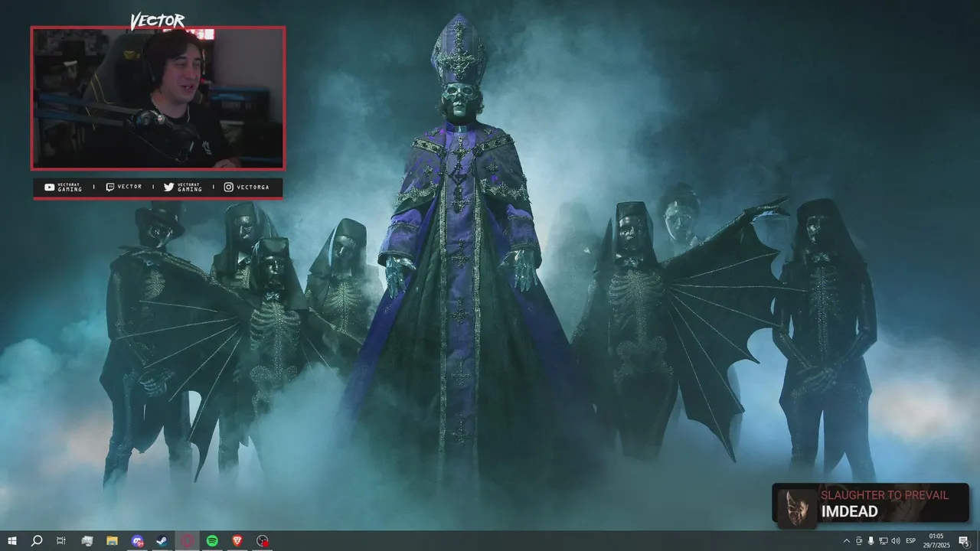Open network status tray icon
This screenshot has height=551, width=980.
pos(884,541)
